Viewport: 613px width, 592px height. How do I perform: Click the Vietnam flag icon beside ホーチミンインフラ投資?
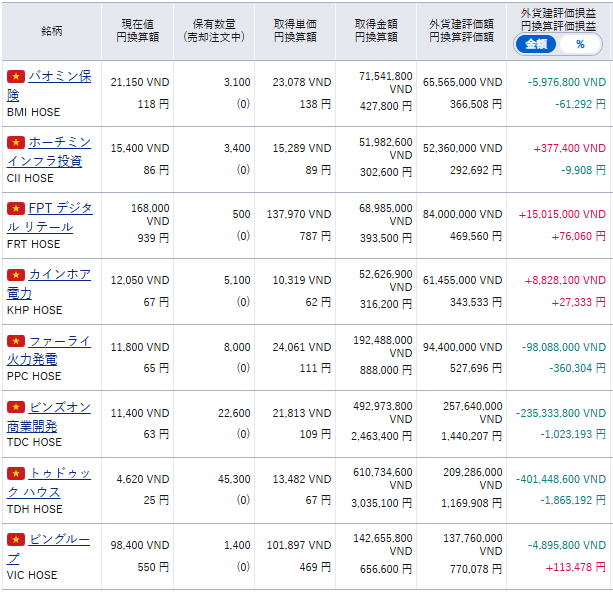click(15, 143)
